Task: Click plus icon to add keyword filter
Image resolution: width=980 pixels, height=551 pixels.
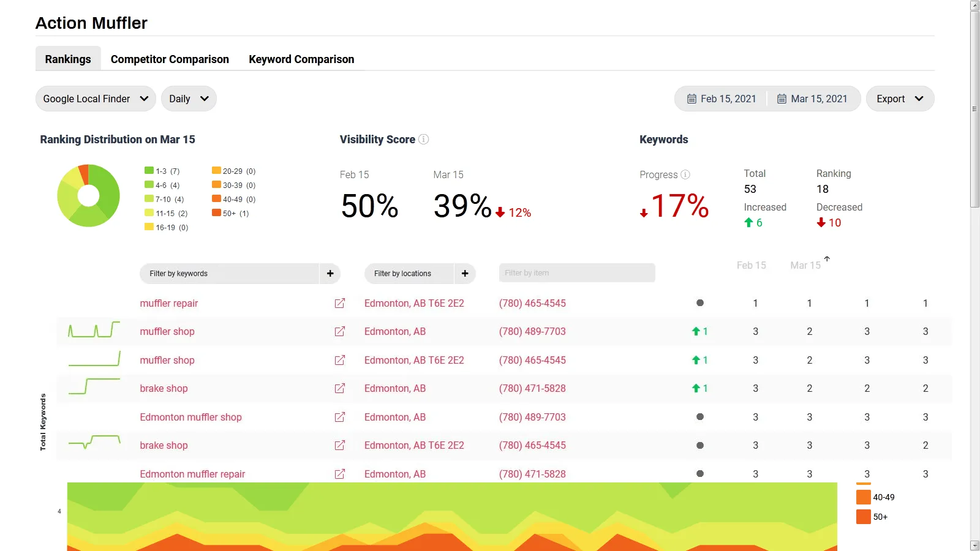Action: 330,274
